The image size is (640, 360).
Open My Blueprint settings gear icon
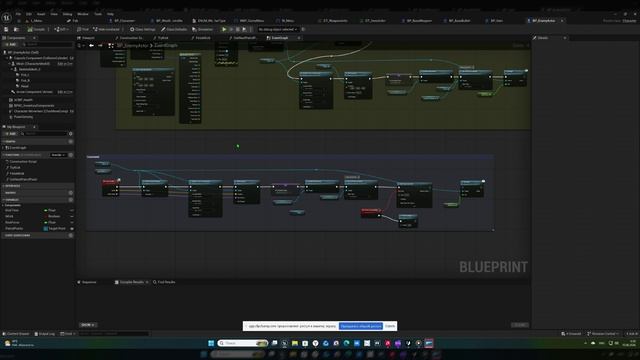point(71,133)
